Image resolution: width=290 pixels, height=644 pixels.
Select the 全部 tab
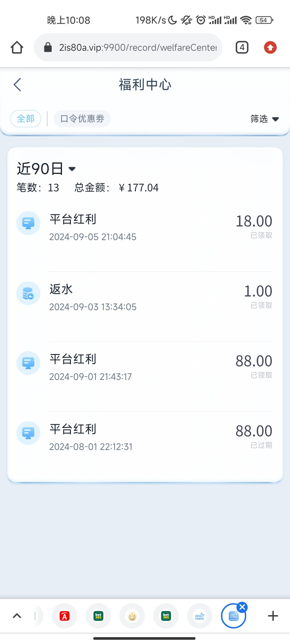point(26,119)
